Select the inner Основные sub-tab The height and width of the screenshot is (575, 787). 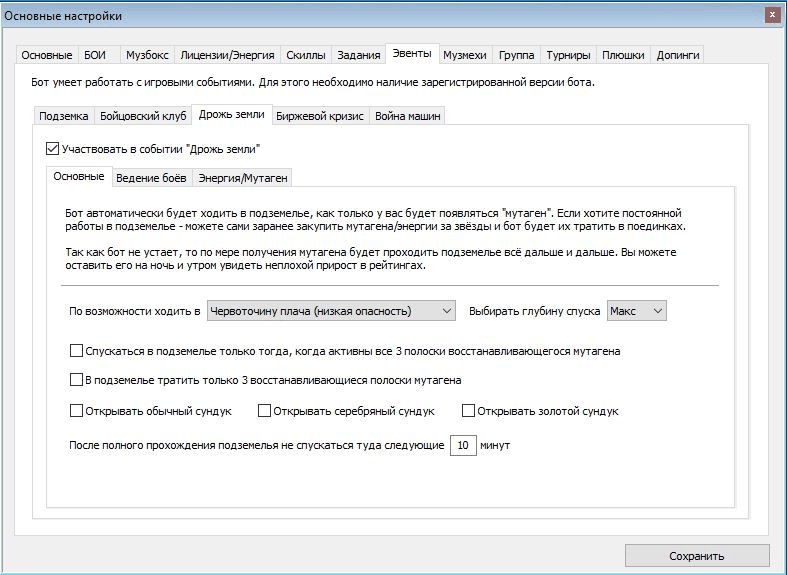click(x=79, y=177)
